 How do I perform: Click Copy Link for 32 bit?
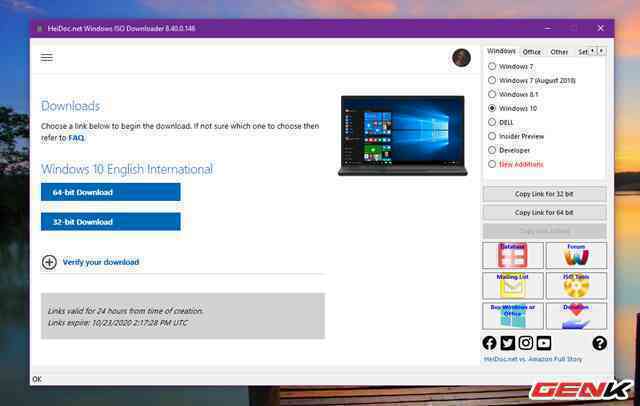coord(544,194)
